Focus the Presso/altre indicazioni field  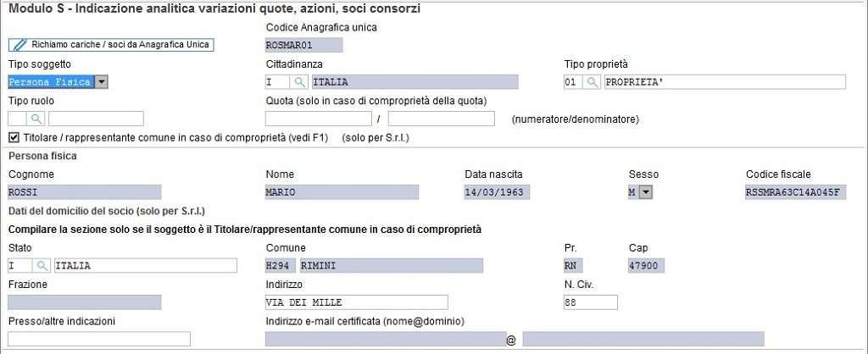pyautogui.click(x=99, y=339)
